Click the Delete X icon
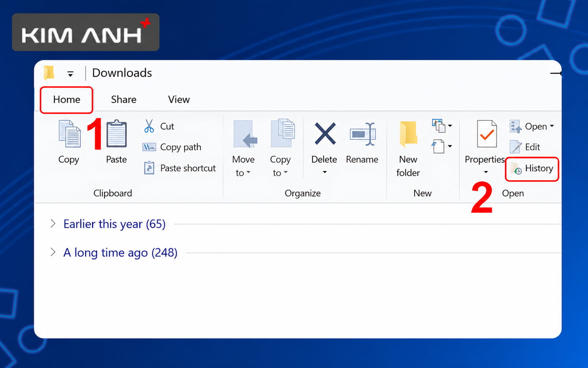 [x=325, y=134]
